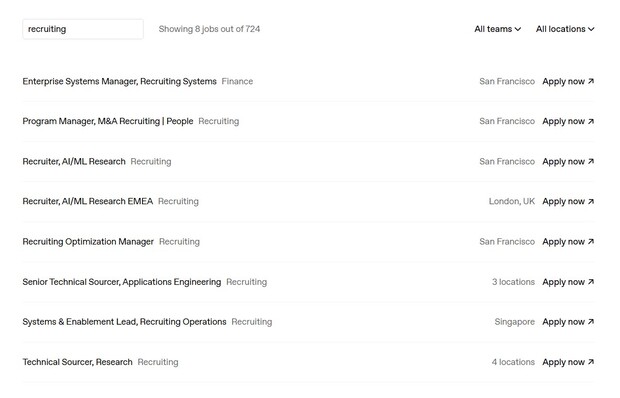Open the All teams dropdown
Image resolution: width=620 pixels, height=398 pixels.
497,29
